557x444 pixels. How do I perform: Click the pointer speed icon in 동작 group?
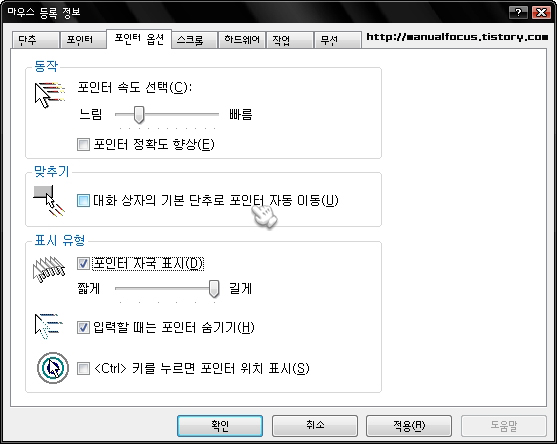(49, 95)
